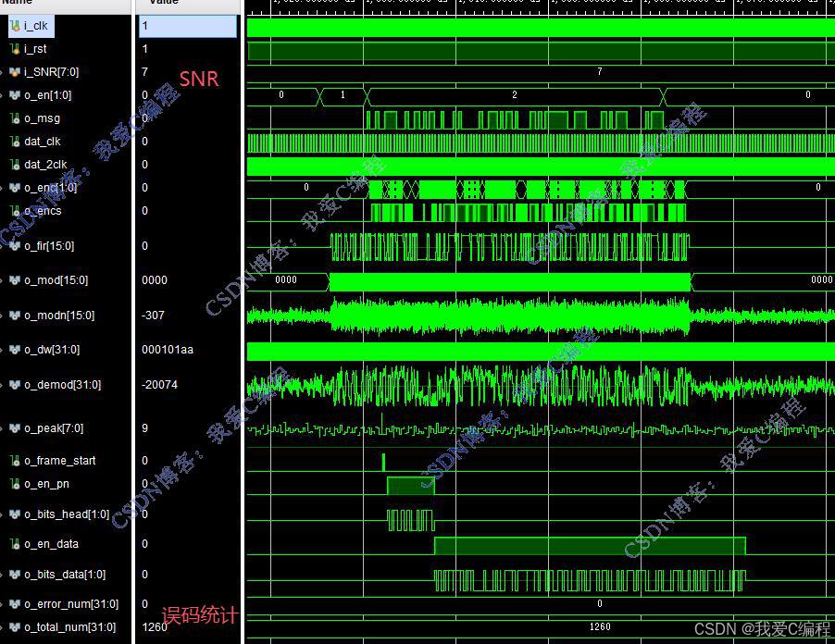Click the o_modn value -307
Image resolution: width=835 pixels, height=644 pixels.
tap(153, 316)
